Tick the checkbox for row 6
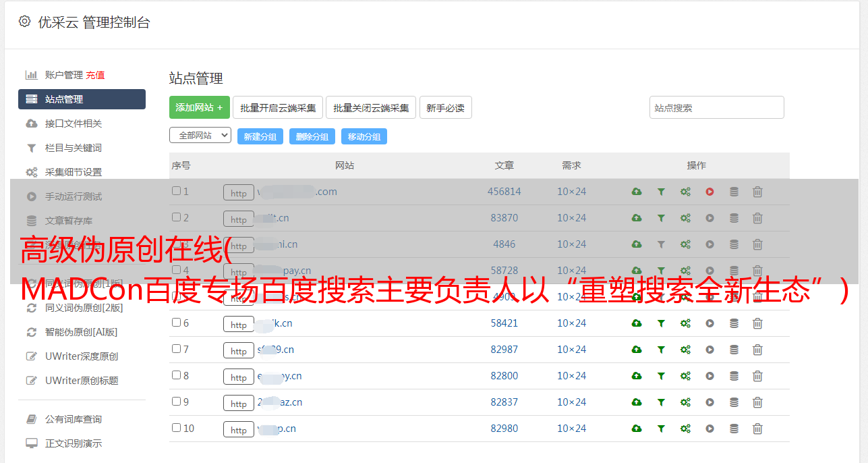The width and height of the screenshot is (868, 463). [176, 323]
